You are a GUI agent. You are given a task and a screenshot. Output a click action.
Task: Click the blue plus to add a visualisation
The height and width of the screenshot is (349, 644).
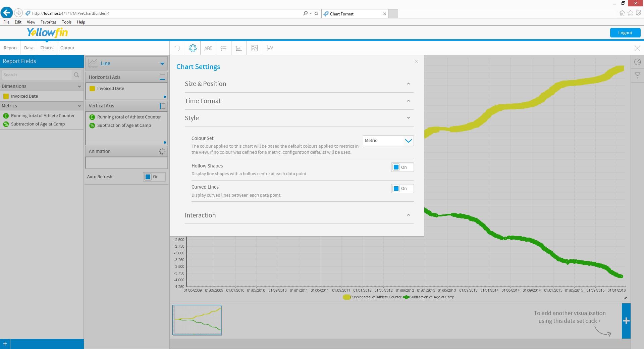pos(626,321)
